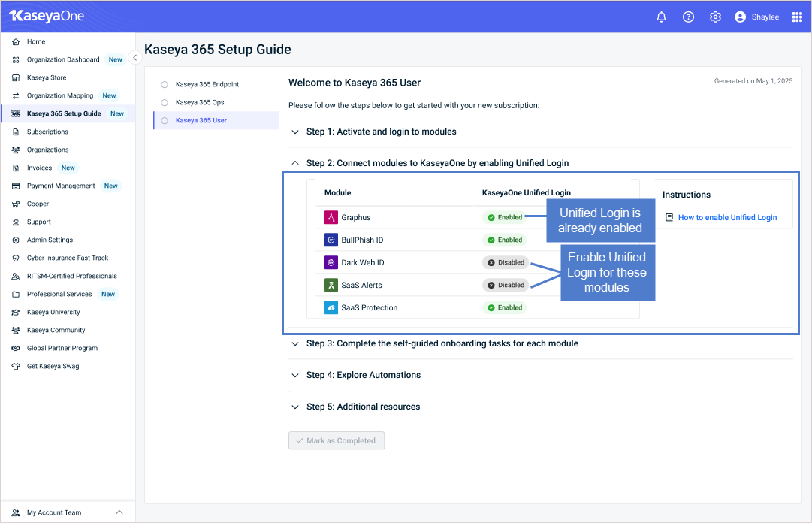Image resolution: width=812 pixels, height=523 pixels.
Task: Open the notifications bell icon
Action: click(x=661, y=17)
